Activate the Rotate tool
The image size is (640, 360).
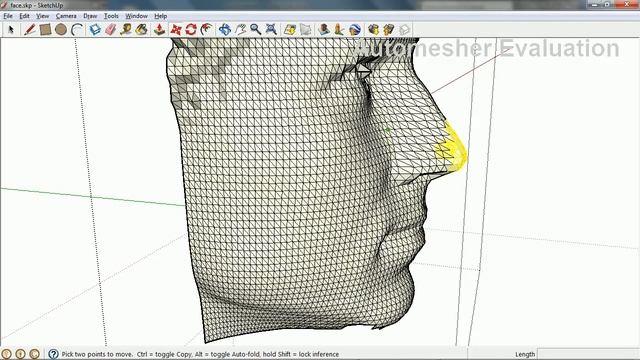191,29
